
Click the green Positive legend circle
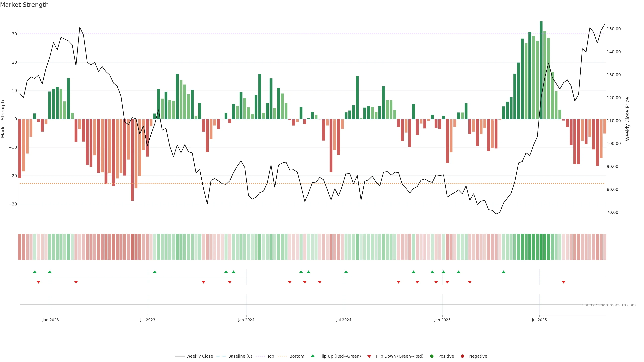pos(432,356)
